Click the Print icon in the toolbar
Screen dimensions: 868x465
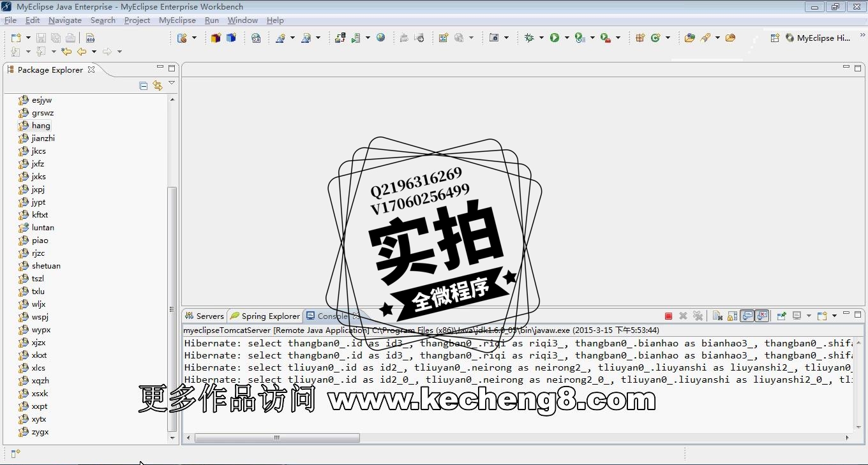(x=70, y=38)
